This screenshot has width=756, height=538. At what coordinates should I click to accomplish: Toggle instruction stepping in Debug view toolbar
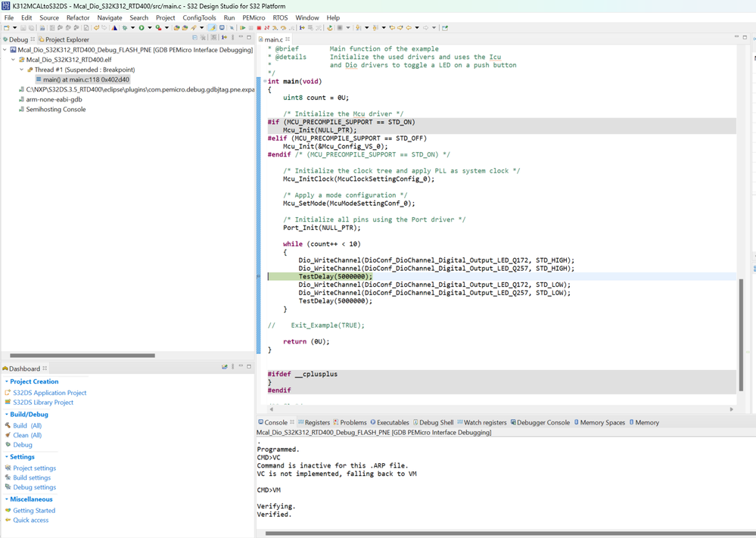(x=224, y=37)
